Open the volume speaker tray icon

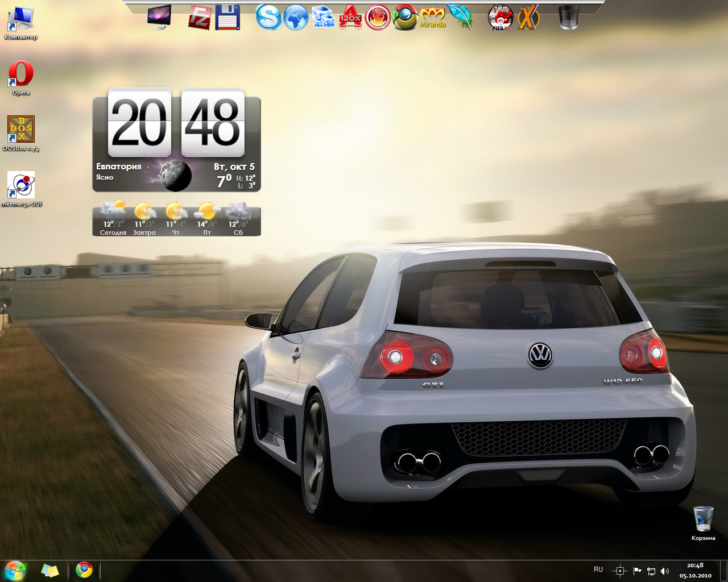tap(665, 571)
